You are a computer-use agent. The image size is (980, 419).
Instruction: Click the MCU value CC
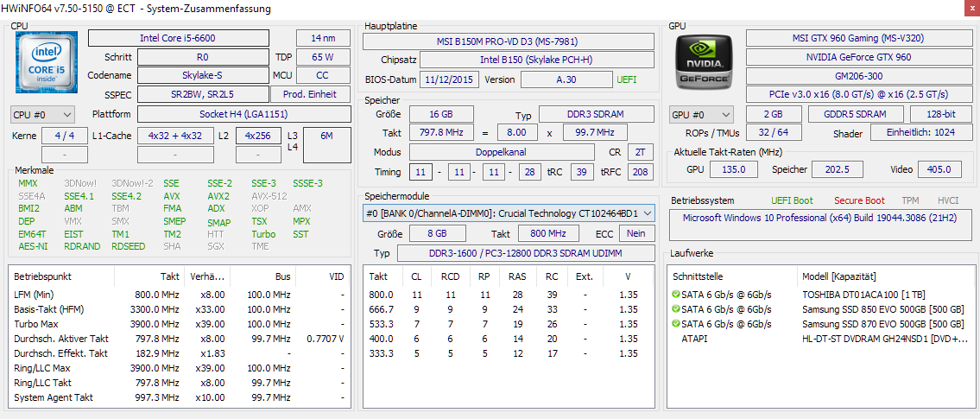click(323, 75)
